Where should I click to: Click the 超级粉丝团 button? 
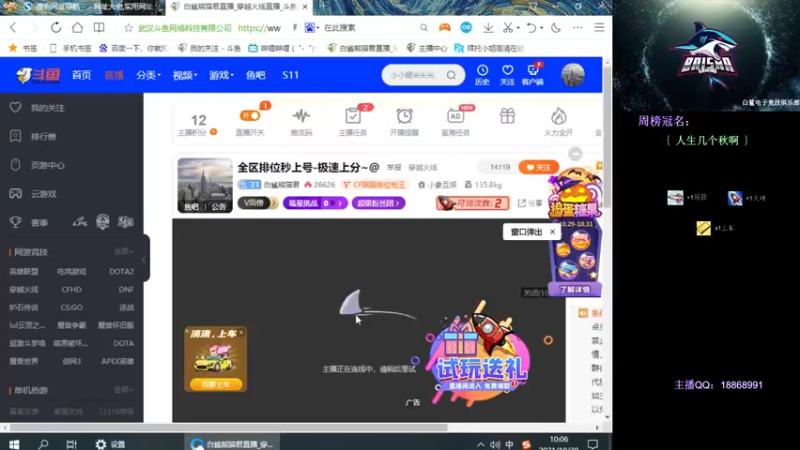click(x=379, y=203)
